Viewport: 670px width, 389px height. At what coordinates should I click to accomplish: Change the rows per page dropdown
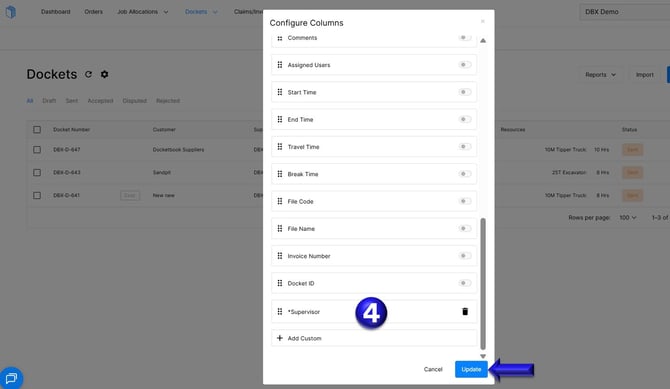[x=628, y=218]
